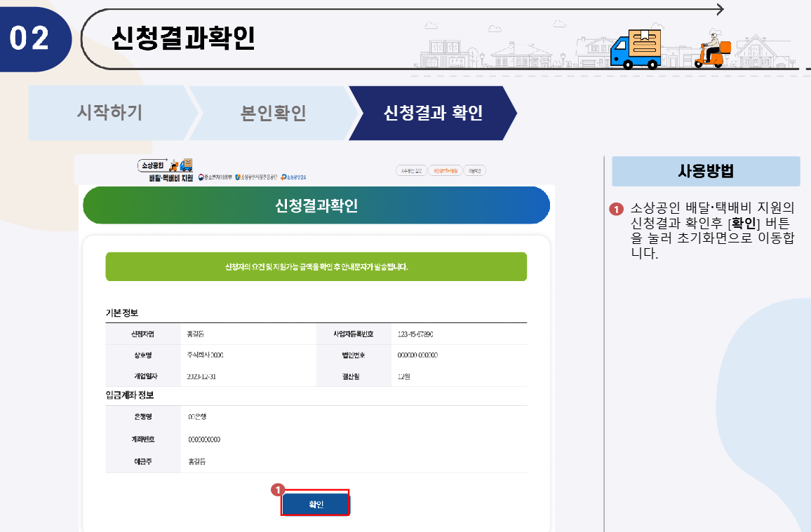Click the 기본 정보 section heading

point(122,313)
